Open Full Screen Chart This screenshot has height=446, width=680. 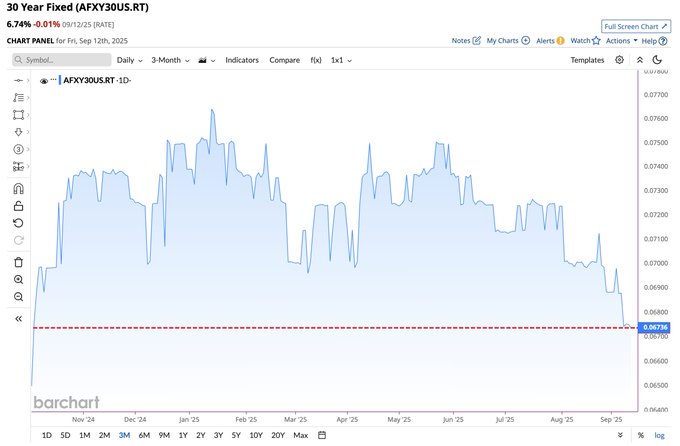click(636, 26)
